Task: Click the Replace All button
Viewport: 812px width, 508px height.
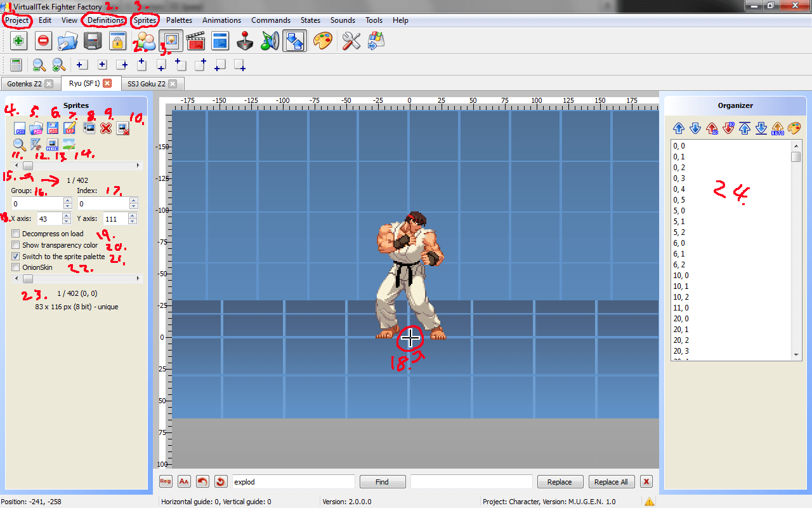Action: coord(612,482)
